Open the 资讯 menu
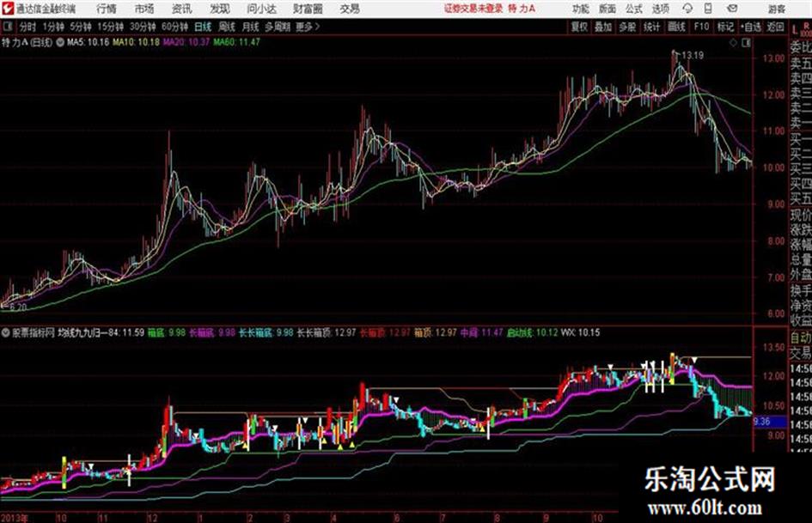 pos(182,9)
